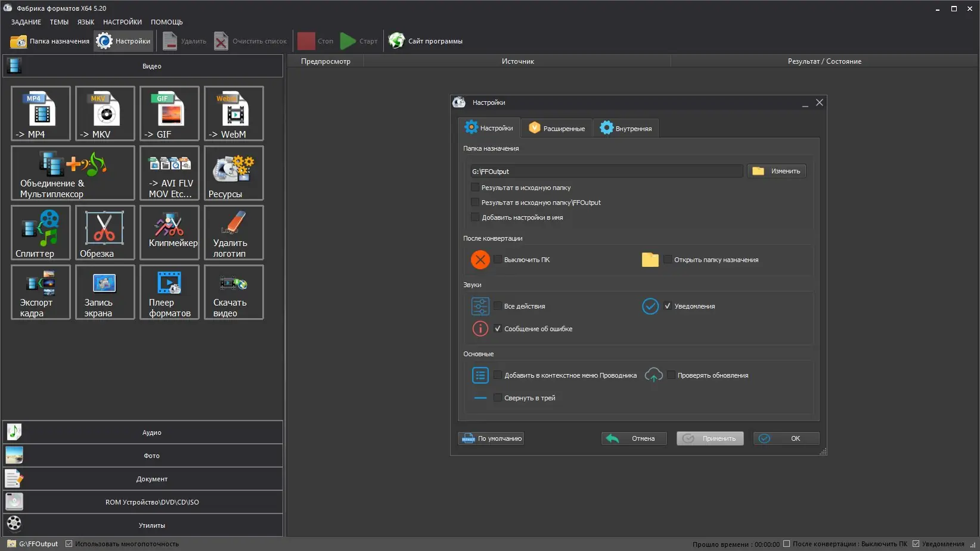Open the Экспорт кадра tool
This screenshot has height=551, width=980.
[x=41, y=292]
